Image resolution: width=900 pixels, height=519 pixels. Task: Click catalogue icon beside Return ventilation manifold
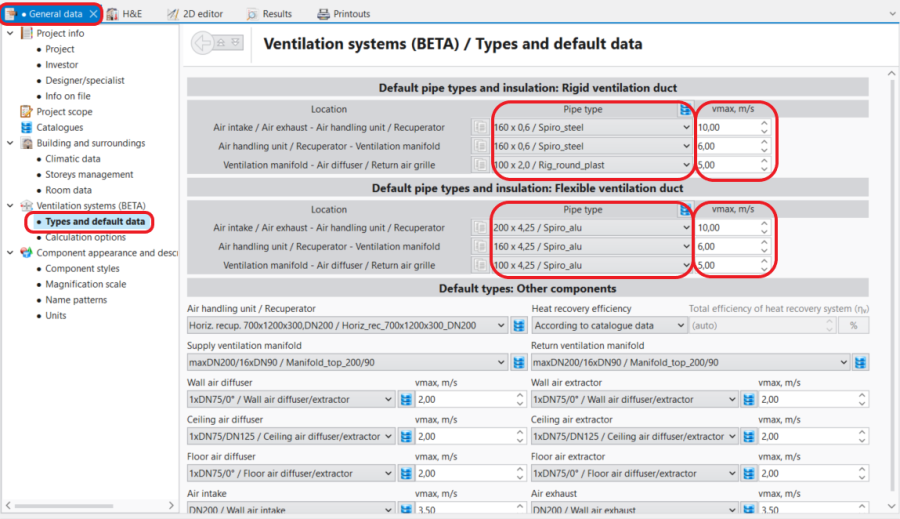click(860, 362)
